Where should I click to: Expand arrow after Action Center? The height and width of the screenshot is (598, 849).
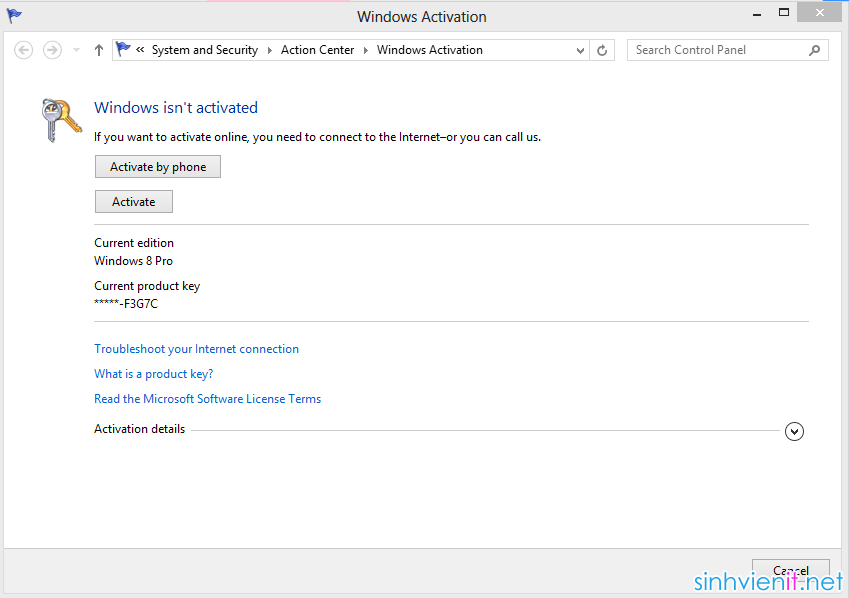[x=365, y=50]
